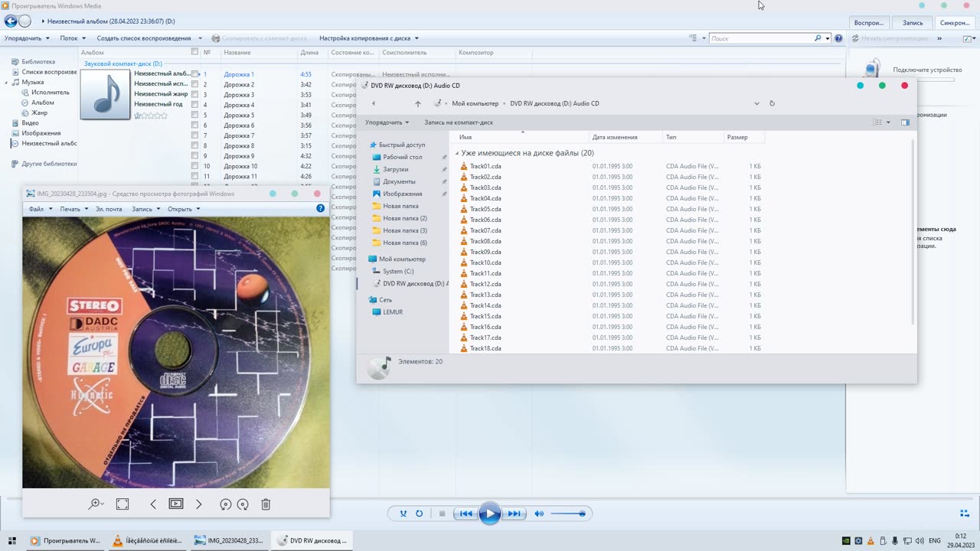Rotate the photo clockwise
This screenshot has height=551, width=980.
(243, 504)
